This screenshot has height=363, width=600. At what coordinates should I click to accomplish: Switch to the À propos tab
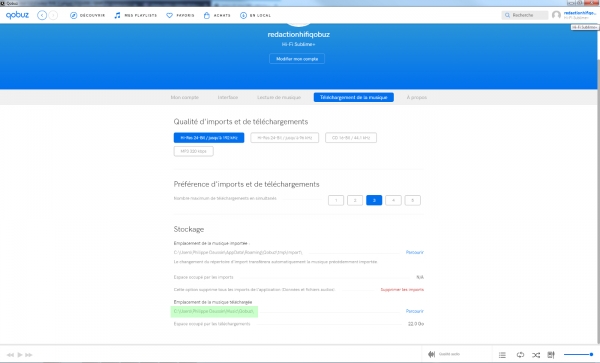(417, 98)
